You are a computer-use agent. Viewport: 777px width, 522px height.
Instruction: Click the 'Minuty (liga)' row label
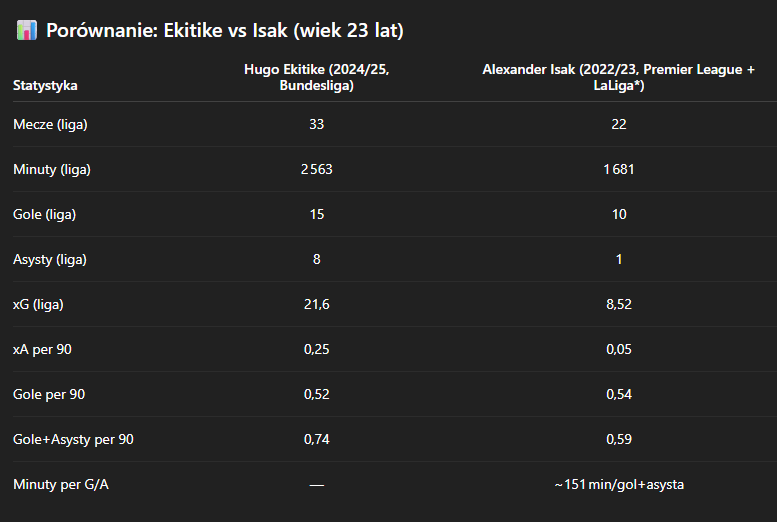tap(52, 169)
